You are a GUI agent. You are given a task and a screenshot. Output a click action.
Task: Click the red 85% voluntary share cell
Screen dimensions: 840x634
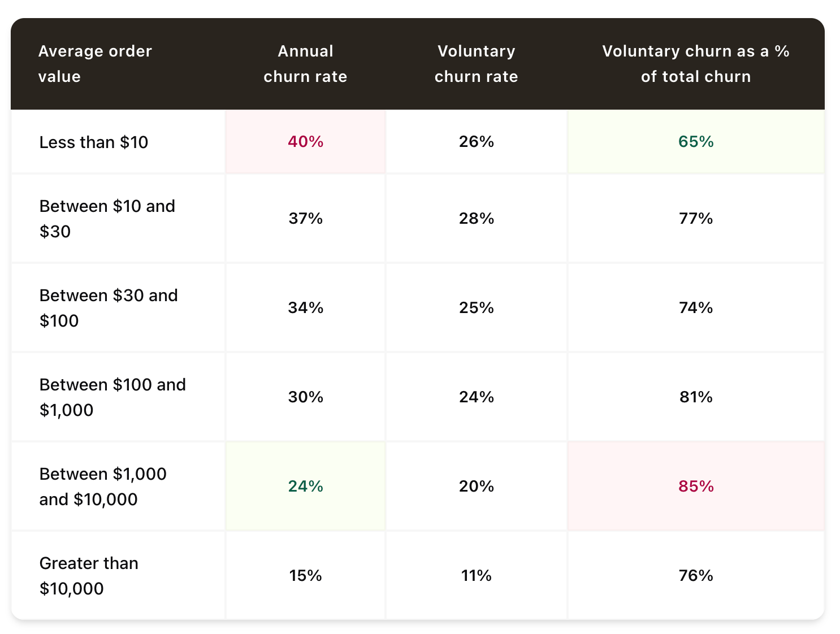pyautogui.click(x=696, y=487)
